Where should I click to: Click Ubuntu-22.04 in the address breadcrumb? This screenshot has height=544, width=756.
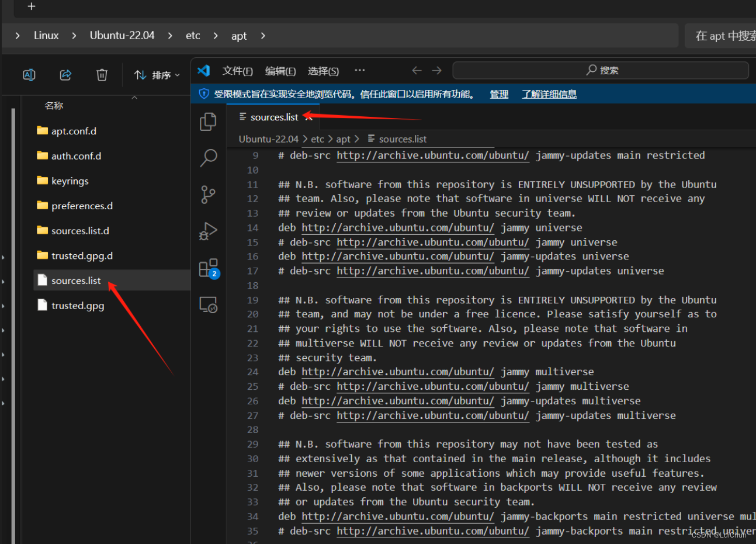[x=122, y=36]
